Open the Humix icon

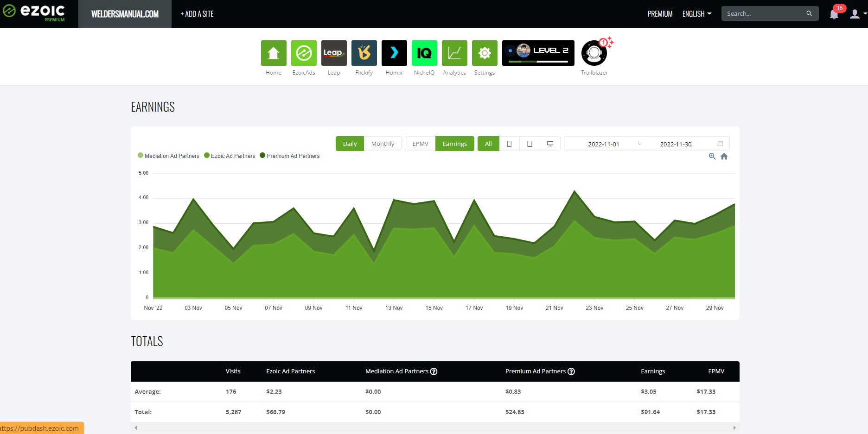394,53
